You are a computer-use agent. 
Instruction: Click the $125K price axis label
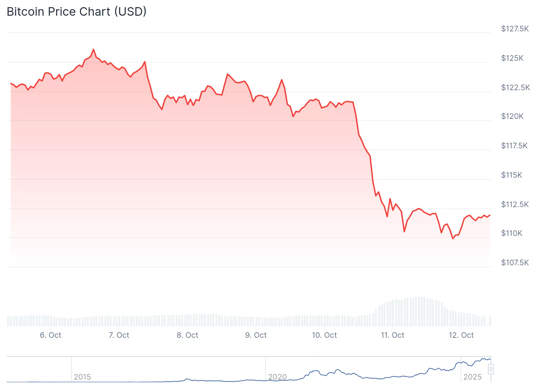[512, 58]
